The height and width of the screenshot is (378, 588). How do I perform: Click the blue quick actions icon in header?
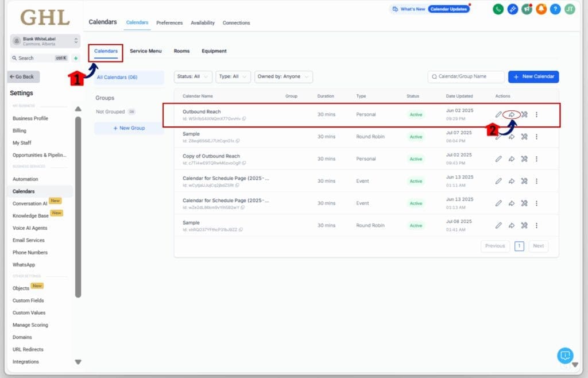pos(513,9)
